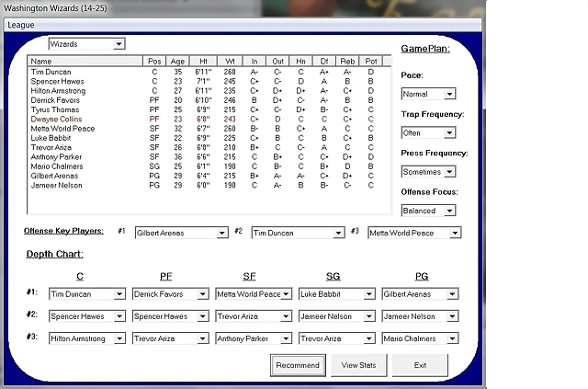Expand the Press Frequency dropdown

[428, 172]
